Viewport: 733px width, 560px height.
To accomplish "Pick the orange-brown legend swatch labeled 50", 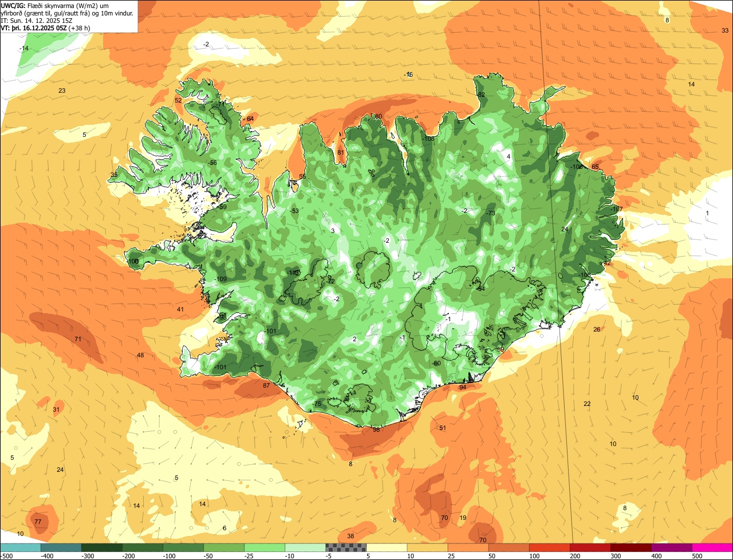I will coord(509,547).
